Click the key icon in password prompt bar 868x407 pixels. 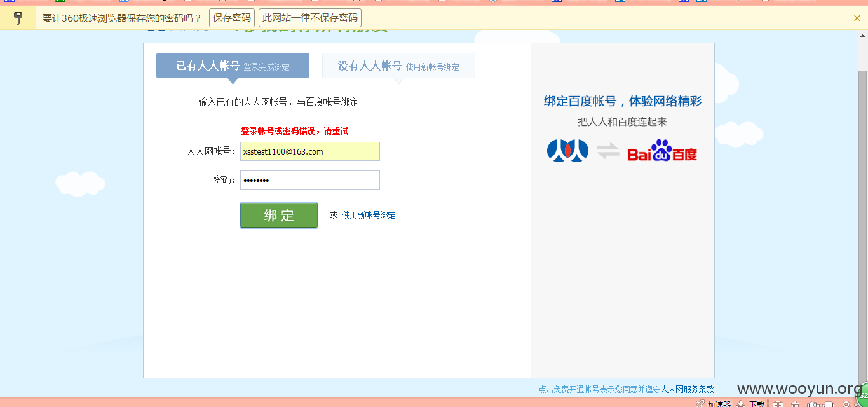(18, 18)
